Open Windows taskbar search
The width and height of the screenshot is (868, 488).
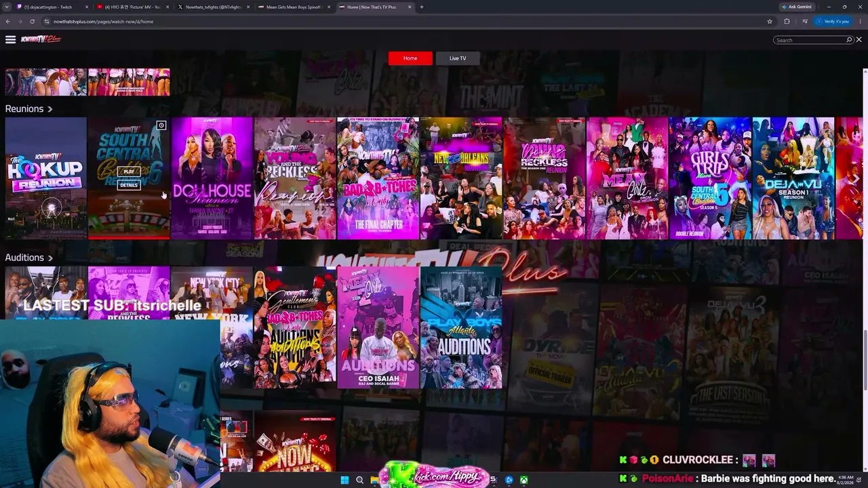point(359,481)
